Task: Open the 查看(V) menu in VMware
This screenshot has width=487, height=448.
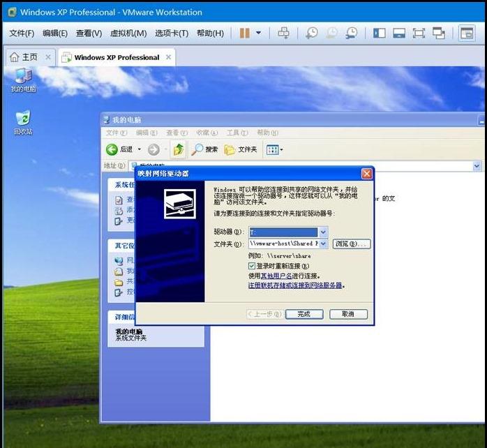Action: (x=89, y=33)
